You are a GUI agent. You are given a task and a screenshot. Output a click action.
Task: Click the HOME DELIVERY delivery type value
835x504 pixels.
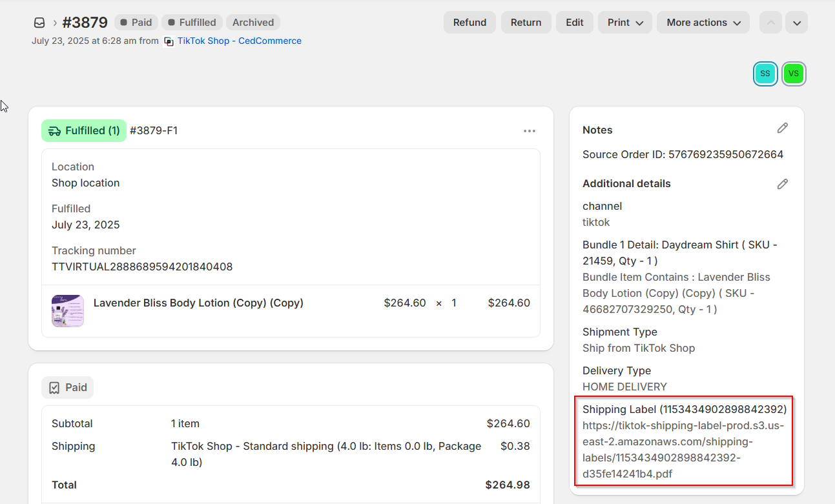click(624, 387)
